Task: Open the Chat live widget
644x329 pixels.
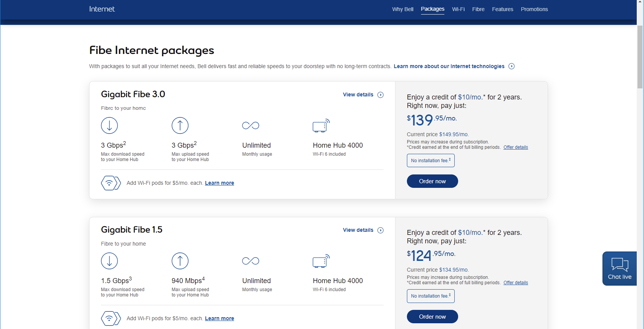Action: tap(620, 269)
